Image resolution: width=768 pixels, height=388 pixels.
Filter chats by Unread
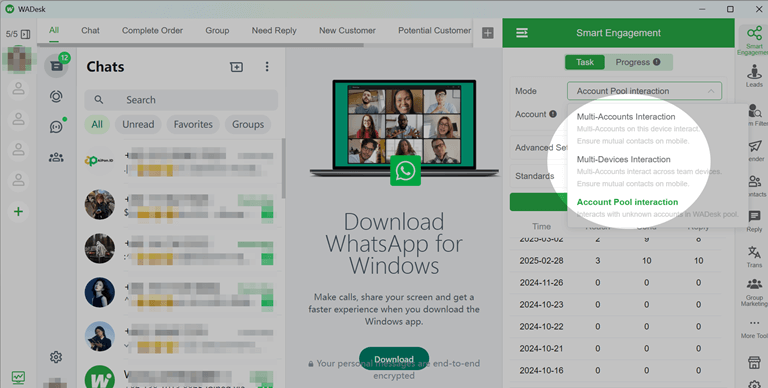(138, 124)
